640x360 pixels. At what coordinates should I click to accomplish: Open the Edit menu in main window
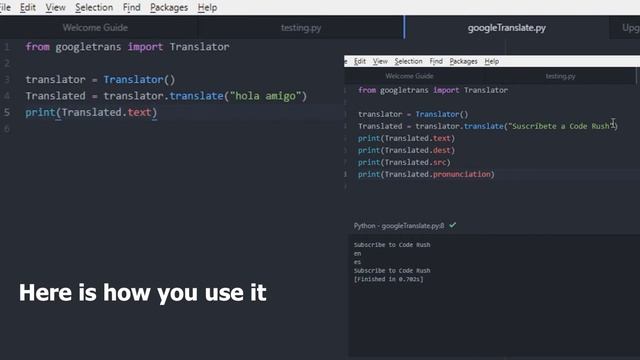point(28,7)
